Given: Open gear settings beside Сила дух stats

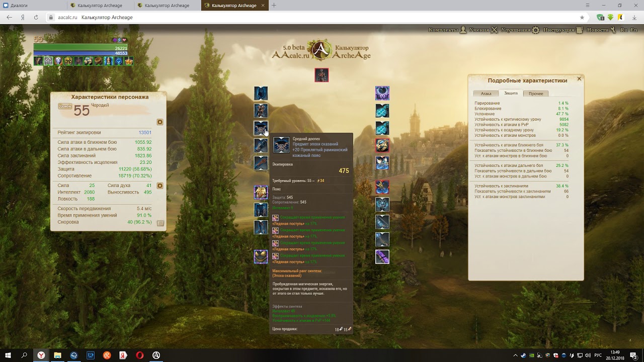Looking at the screenshot, I should (x=160, y=186).
